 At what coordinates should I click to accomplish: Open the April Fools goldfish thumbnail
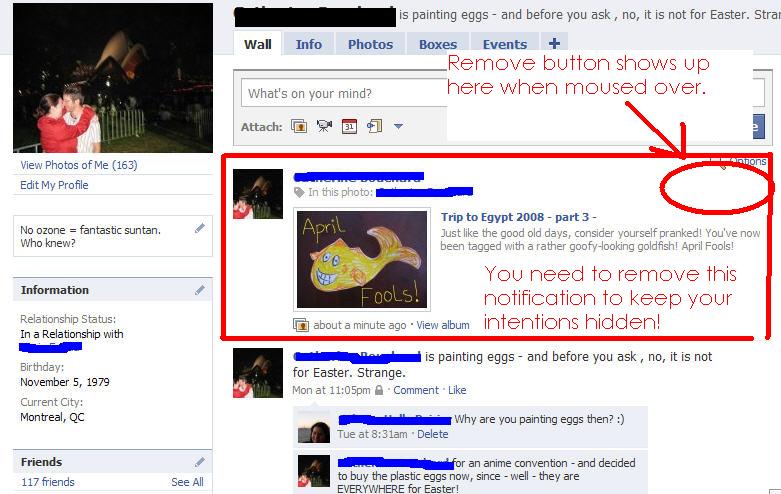(x=362, y=259)
